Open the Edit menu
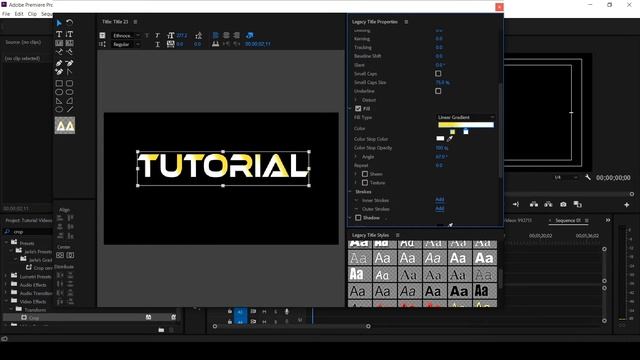640x360 pixels. click(19, 14)
